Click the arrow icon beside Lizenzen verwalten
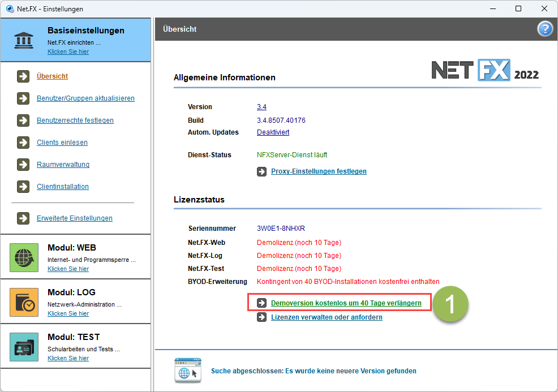Image resolution: width=558 pixels, height=392 pixels. (x=261, y=317)
